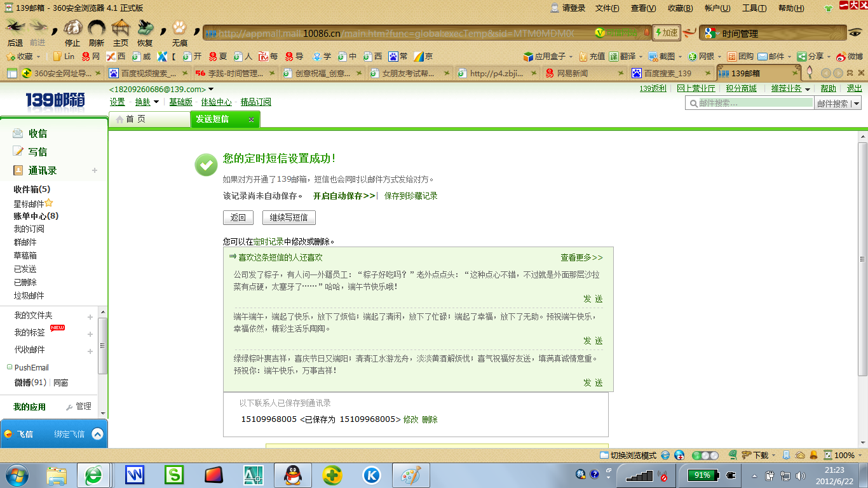Switch to 360安全网址导航 browser tab
This screenshot has height=488, width=868.
tap(62, 73)
